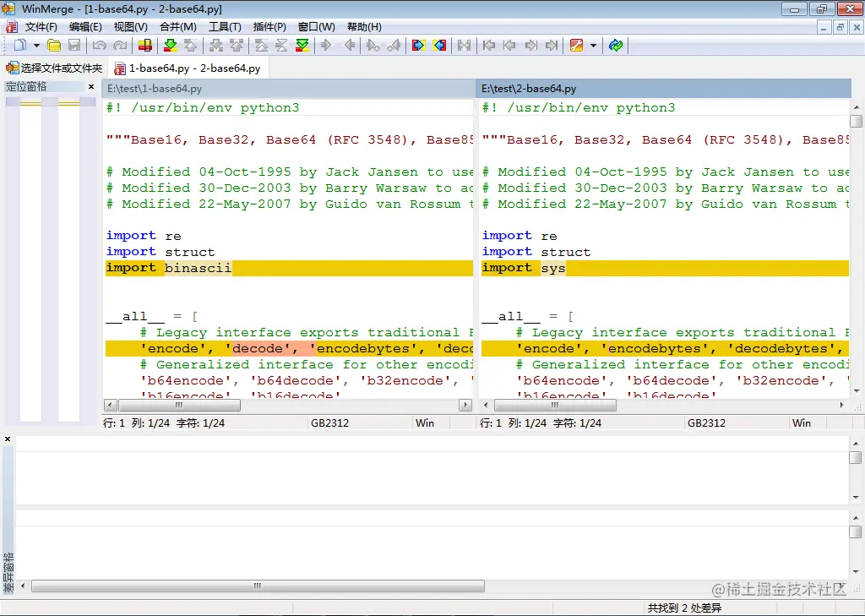Switch to the 选择文件或文件夹 tab
The height and width of the screenshot is (616, 865).
(x=54, y=68)
